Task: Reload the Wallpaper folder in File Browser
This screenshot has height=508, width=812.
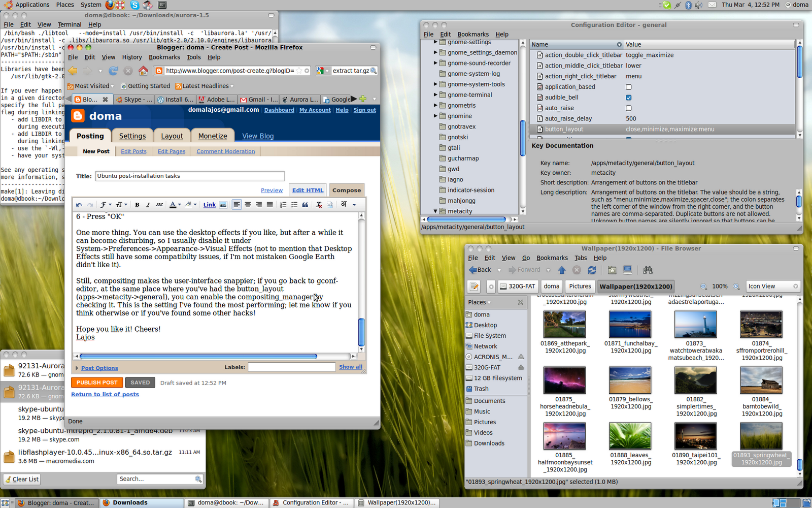Action: 592,270
